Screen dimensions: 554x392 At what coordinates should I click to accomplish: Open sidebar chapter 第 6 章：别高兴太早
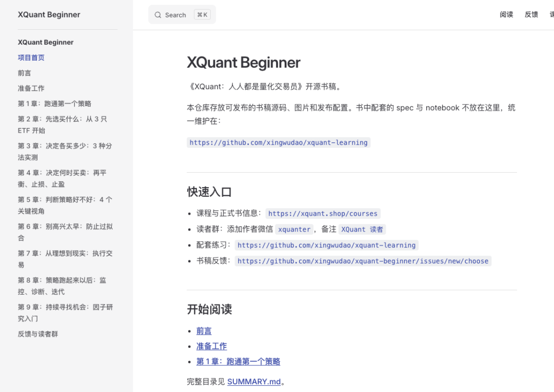pos(65,232)
